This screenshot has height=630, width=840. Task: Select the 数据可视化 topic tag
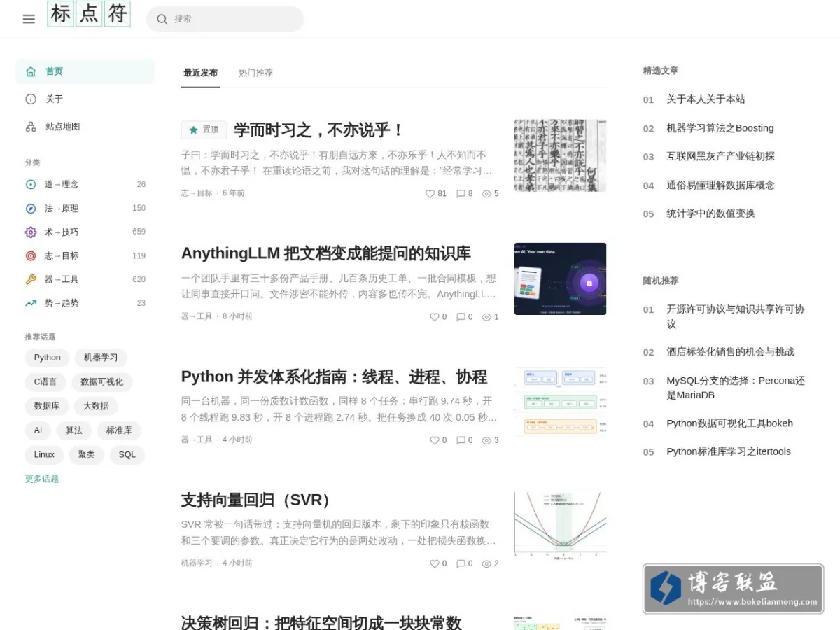(101, 381)
